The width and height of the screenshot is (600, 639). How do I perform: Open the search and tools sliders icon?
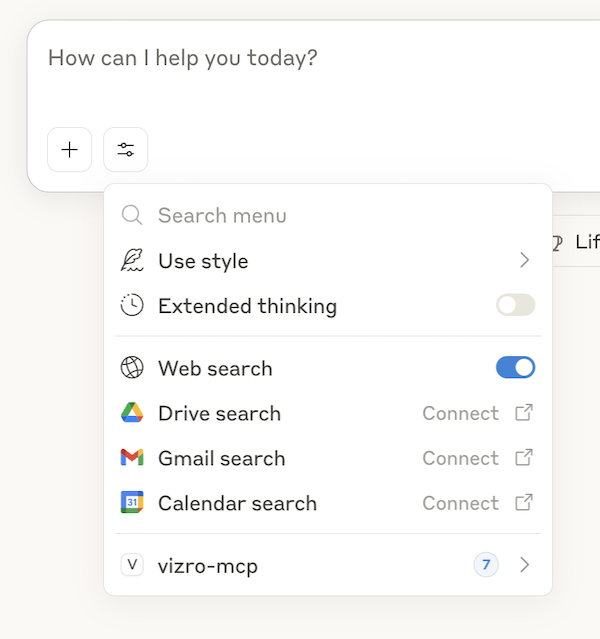(125, 150)
